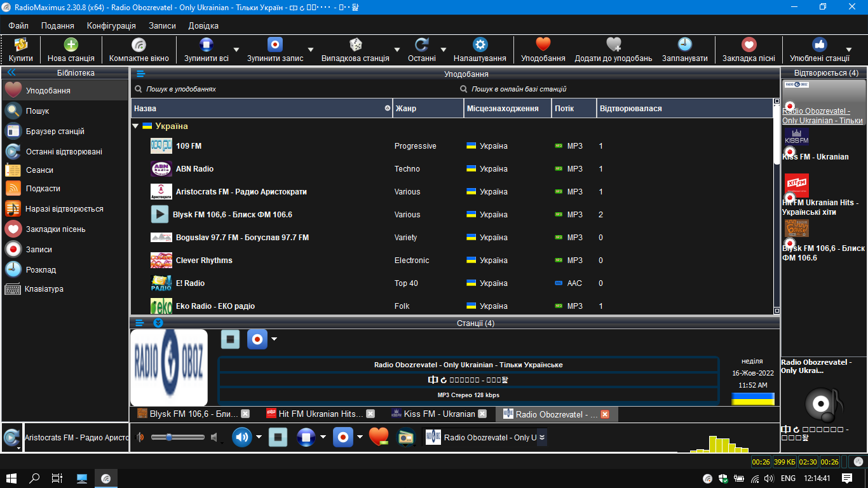The width and height of the screenshot is (868, 488).
Task: Open the Конфігурація menu
Action: coord(112,26)
